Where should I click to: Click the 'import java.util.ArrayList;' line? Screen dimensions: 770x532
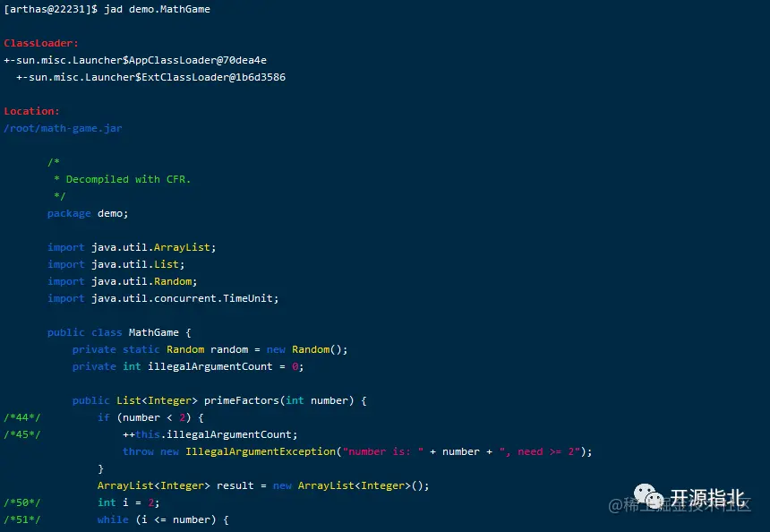click(x=132, y=247)
